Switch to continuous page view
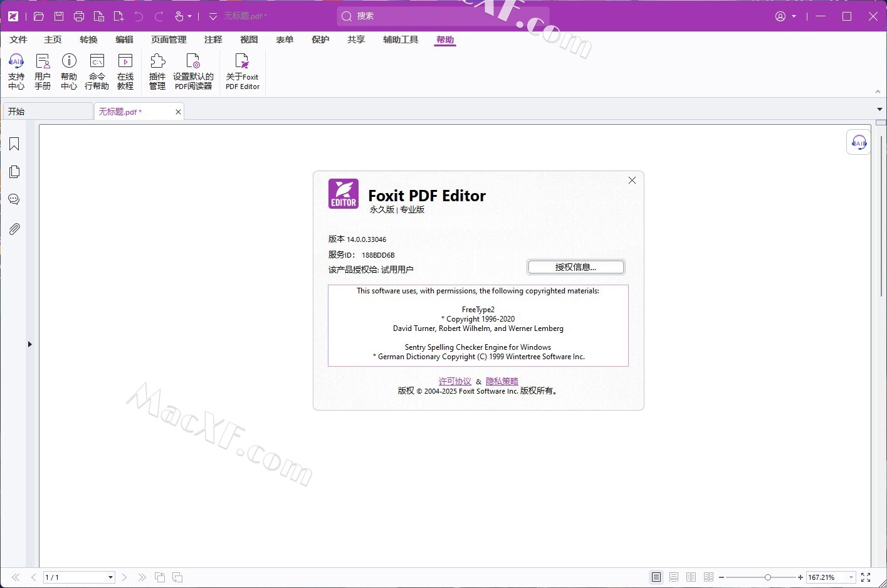The height and width of the screenshot is (588, 887). tap(674, 577)
